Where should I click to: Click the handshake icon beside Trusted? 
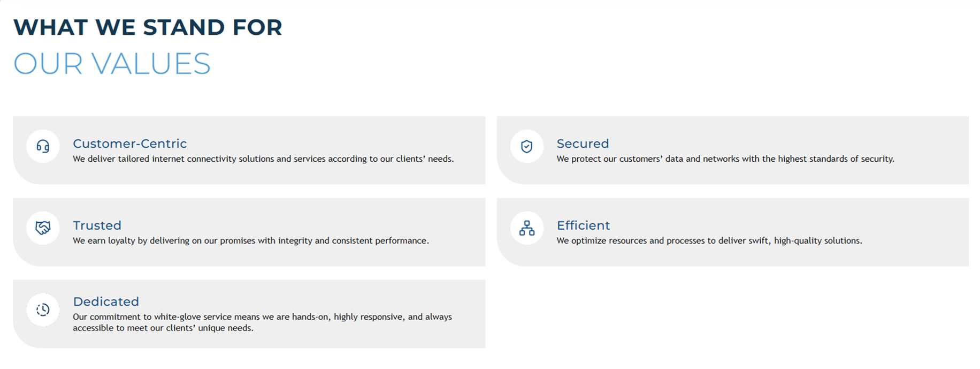(x=43, y=228)
